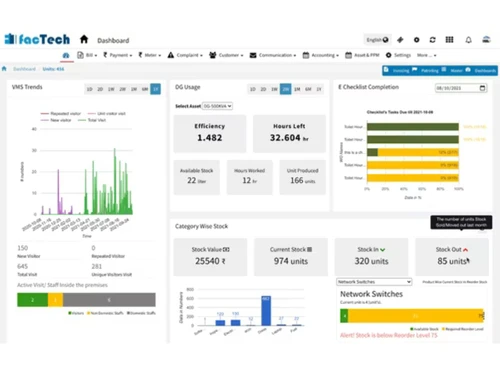
Task: Expand the Communication menu
Action: click(273, 55)
